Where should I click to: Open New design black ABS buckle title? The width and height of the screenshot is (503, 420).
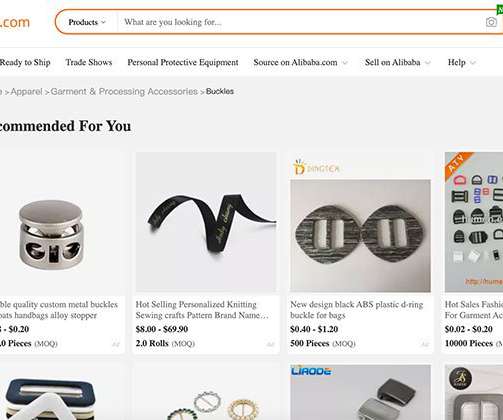(x=357, y=310)
